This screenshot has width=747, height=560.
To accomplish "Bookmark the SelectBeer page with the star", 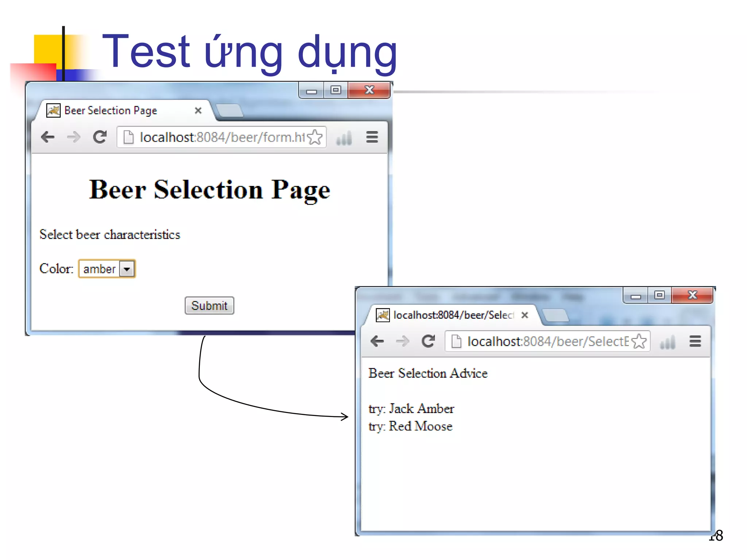I will tap(639, 341).
